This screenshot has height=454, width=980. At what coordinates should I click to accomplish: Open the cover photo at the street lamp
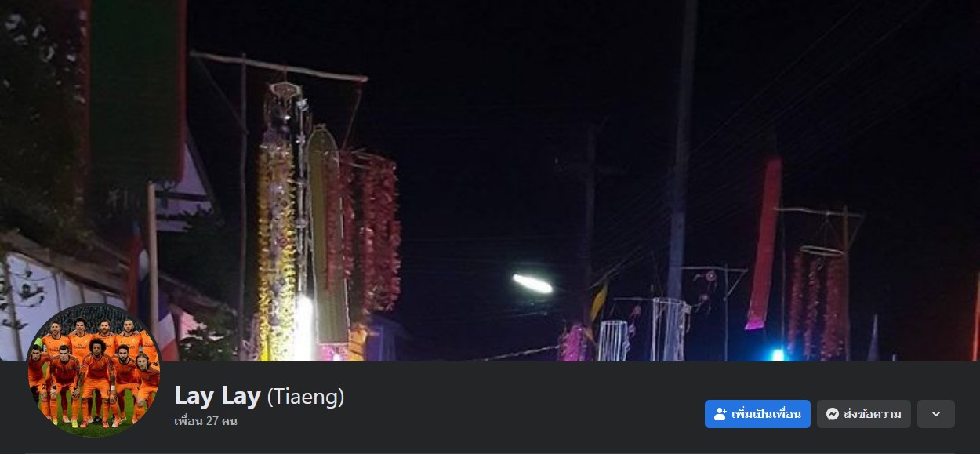(532, 283)
